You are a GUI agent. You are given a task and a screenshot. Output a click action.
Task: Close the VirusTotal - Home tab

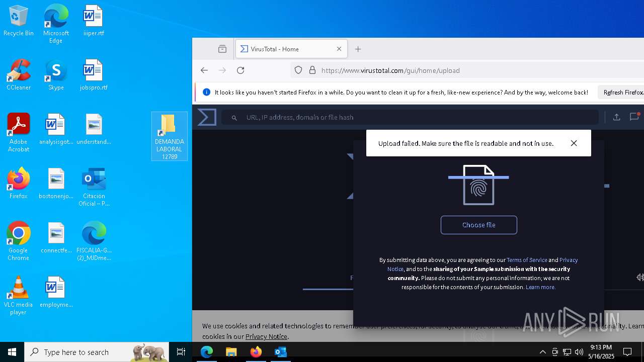(x=339, y=49)
